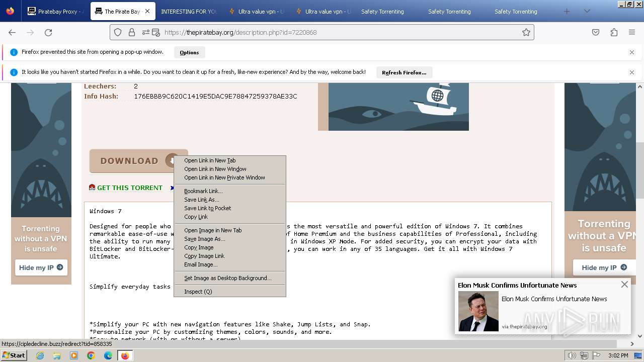Open the tracking protection shield icon

[x=118, y=32]
